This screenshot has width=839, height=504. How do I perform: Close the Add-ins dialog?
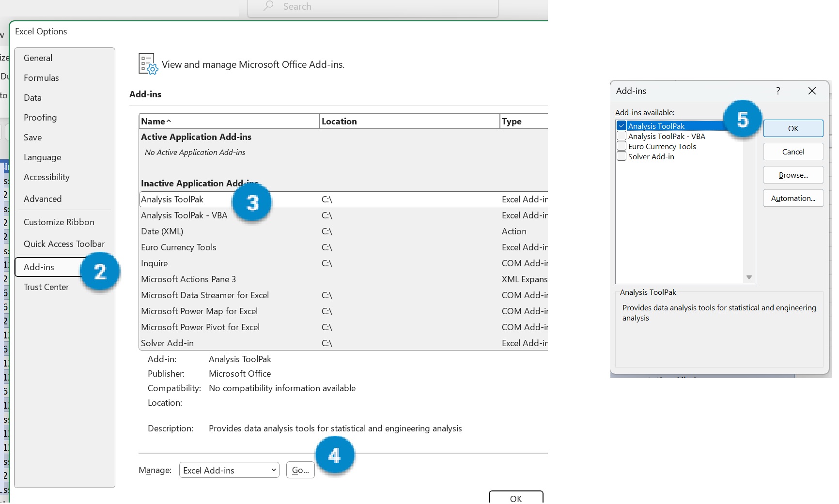812,91
